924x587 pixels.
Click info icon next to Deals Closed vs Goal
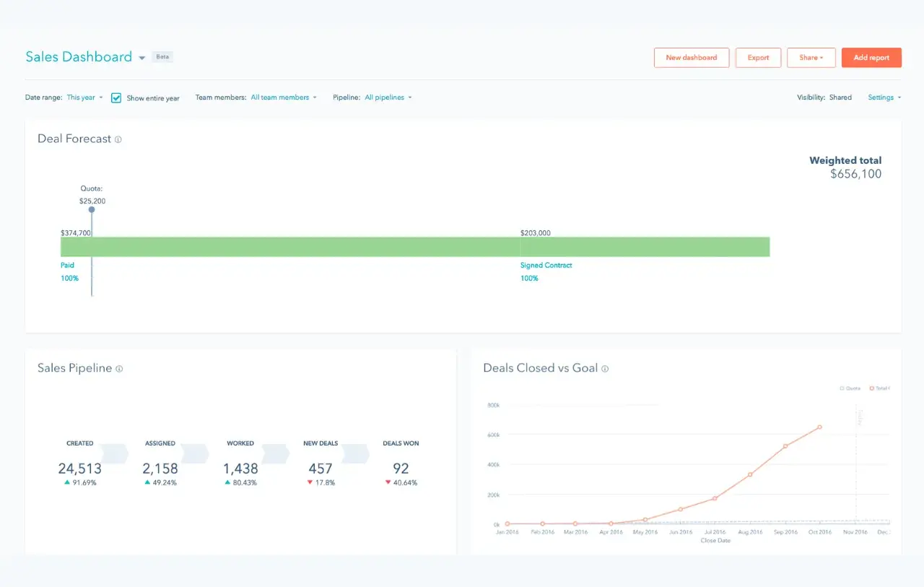605,369
